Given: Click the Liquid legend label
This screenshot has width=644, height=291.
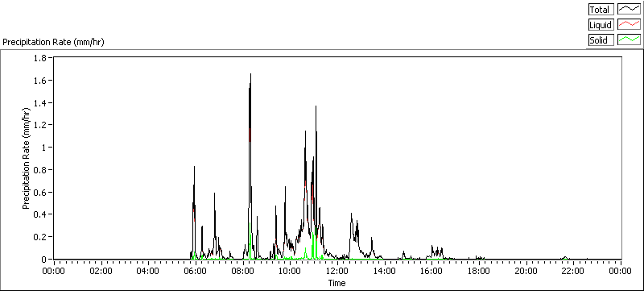Looking at the screenshot, I should tap(601, 25).
